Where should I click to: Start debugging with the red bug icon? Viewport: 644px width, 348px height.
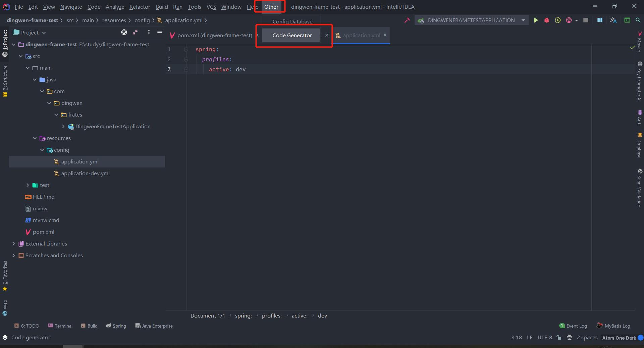[x=547, y=20]
